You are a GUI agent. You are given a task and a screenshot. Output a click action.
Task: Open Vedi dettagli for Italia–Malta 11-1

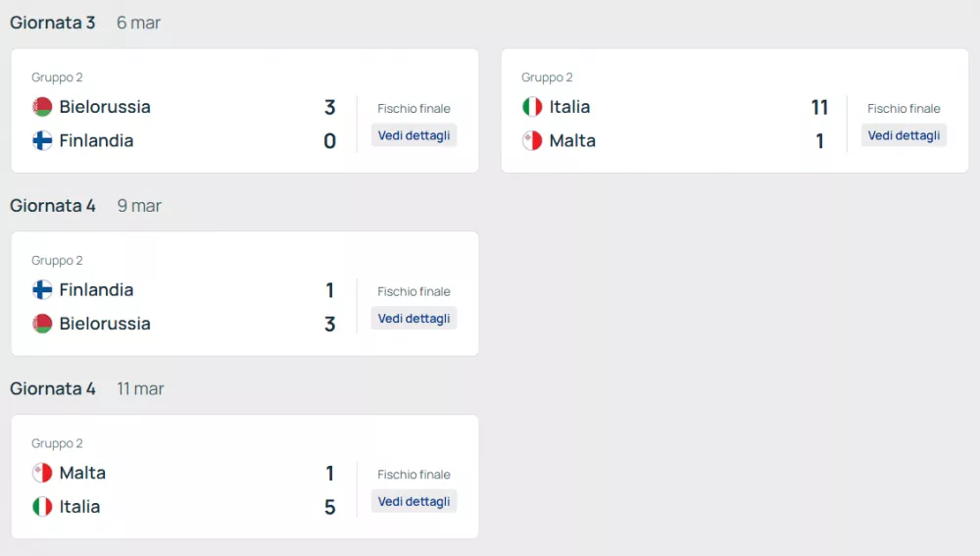(904, 135)
